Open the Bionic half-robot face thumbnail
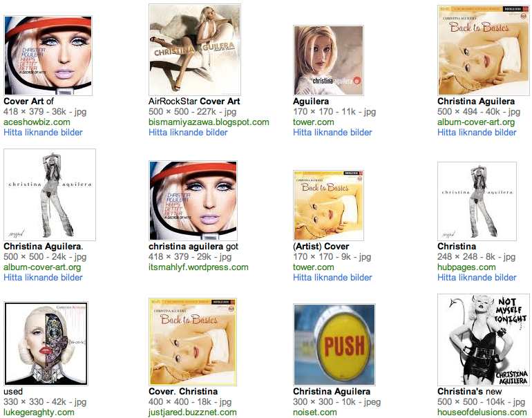 tap(46, 343)
